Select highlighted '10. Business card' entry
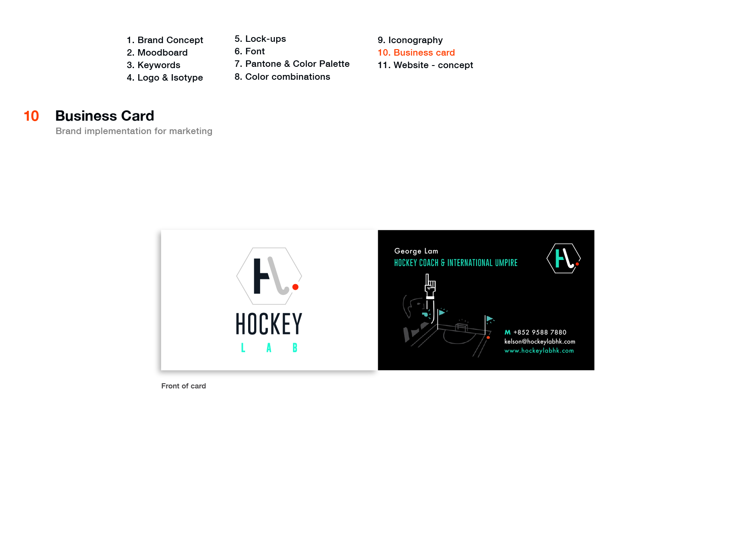Viewport: 756px width, 535px height. (x=416, y=53)
